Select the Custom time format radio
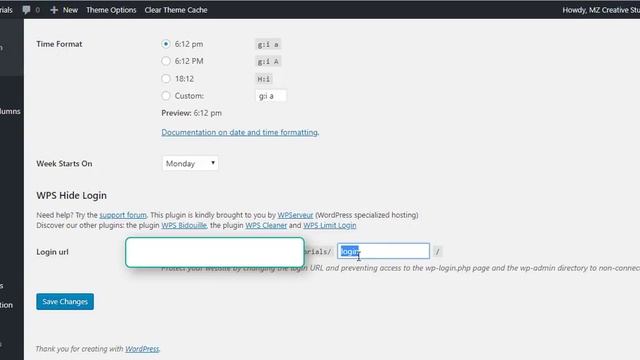640x360 pixels. pyautogui.click(x=166, y=96)
